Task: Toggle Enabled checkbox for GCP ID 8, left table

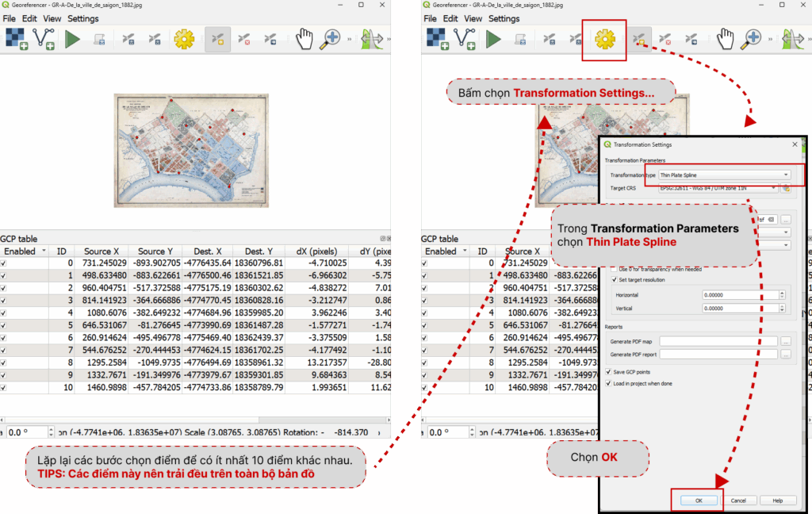Action: [4, 362]
